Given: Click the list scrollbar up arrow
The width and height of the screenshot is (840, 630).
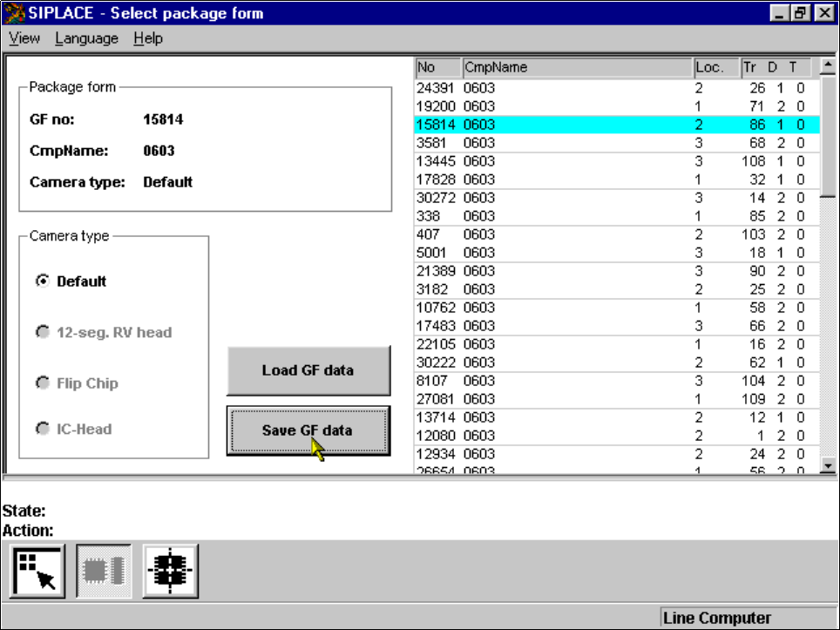Looking at the screenshot, I should point(828,66).
